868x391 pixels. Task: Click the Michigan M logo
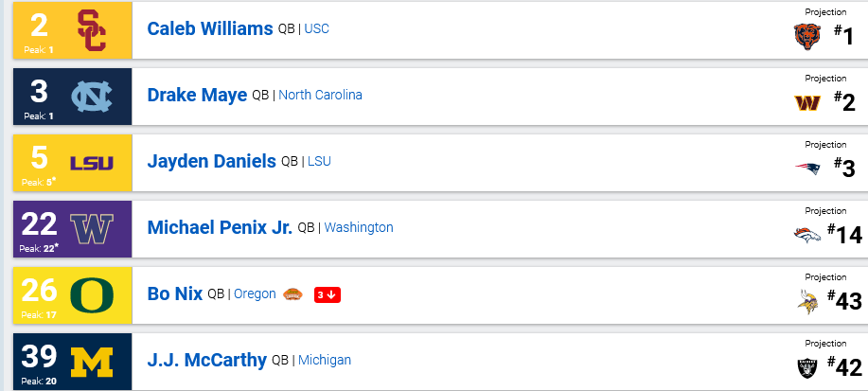pyautogui.click(x=92, y=361)
